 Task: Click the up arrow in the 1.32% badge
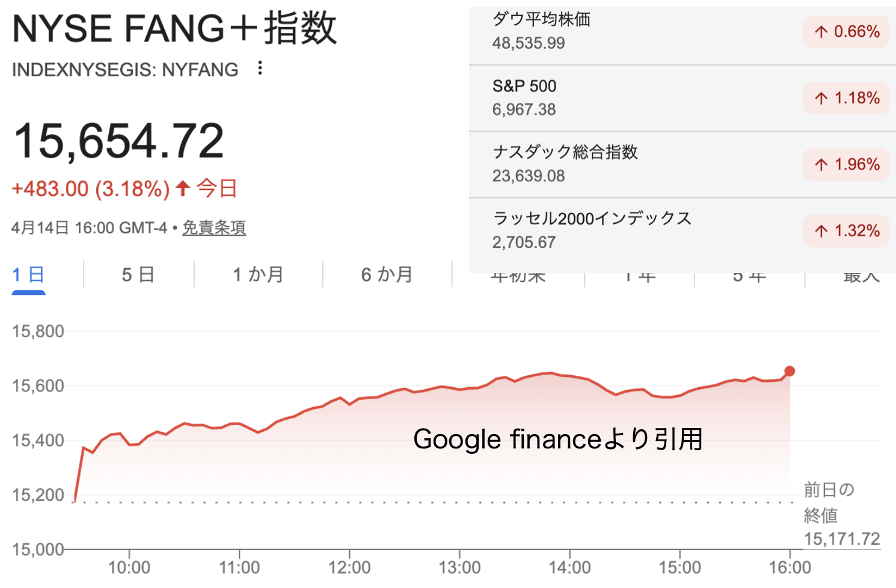click(x=821, y=231)
